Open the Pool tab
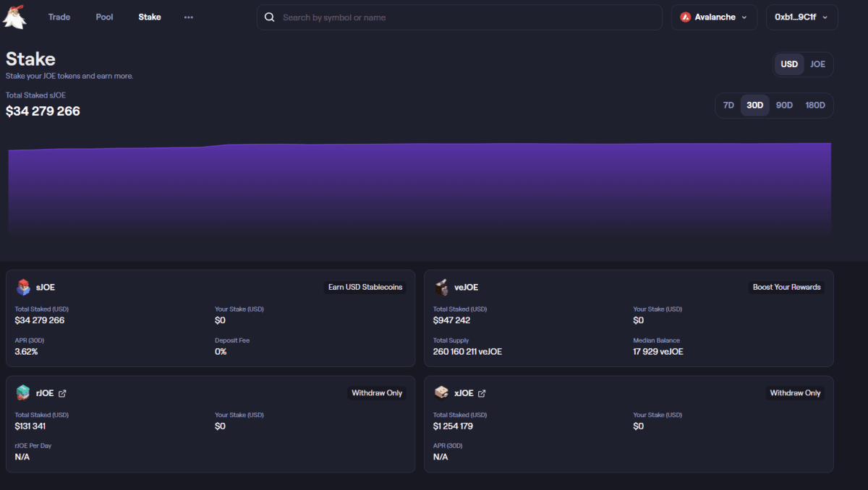 pyautogui.click(x=104, y=17)
